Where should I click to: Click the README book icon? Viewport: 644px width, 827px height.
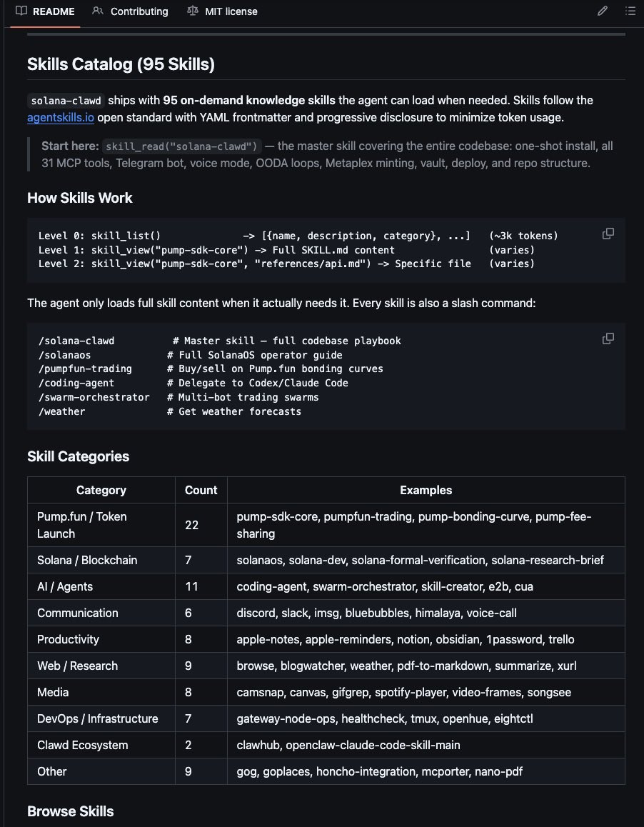[21, 11]
